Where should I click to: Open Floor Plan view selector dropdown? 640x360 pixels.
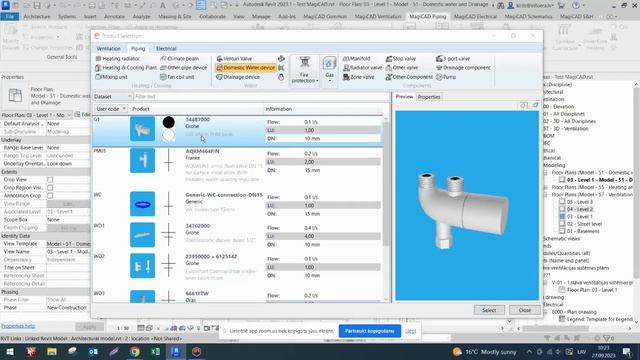click(36, 115)
